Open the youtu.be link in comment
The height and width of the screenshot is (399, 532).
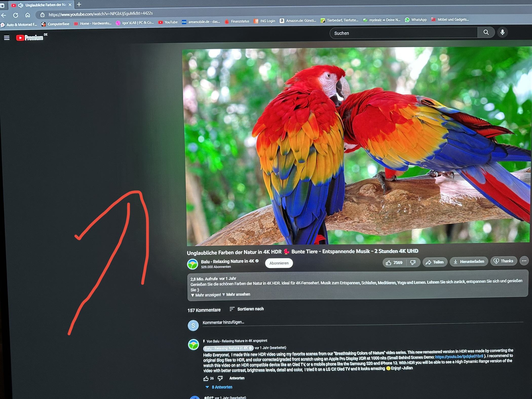(459, 356)
